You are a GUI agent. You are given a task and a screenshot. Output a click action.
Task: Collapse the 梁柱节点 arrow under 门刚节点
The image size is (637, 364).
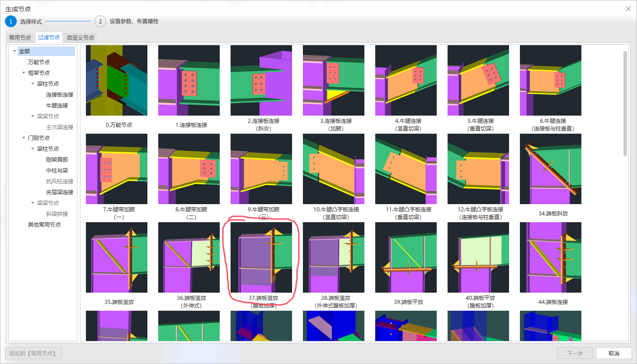click(x=33, y=149)
